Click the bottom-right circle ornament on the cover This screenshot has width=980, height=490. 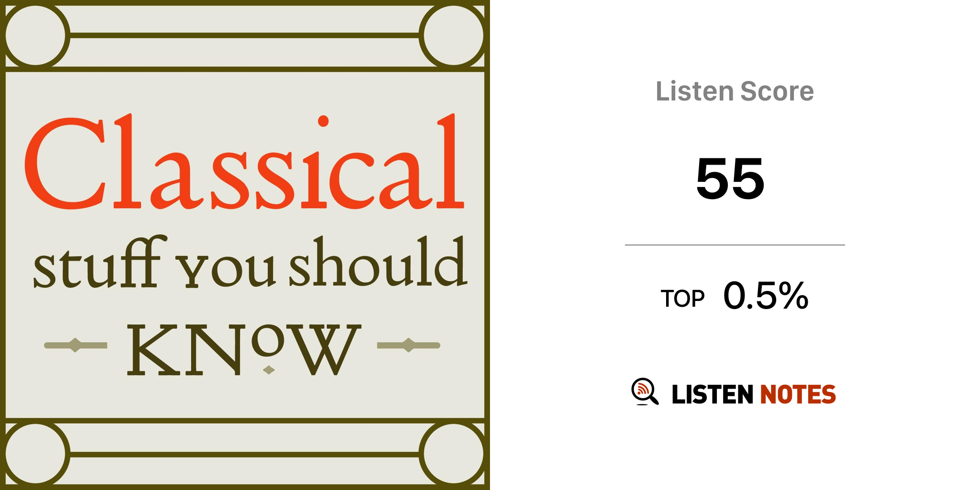tap(454, 454)
